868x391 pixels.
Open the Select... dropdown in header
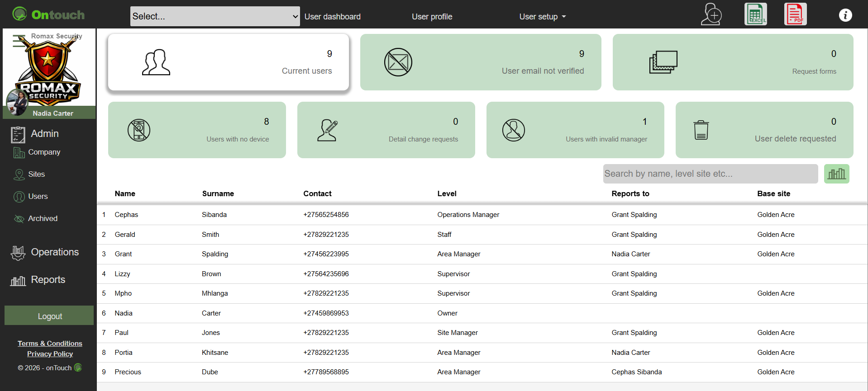[x=215, y=16]
